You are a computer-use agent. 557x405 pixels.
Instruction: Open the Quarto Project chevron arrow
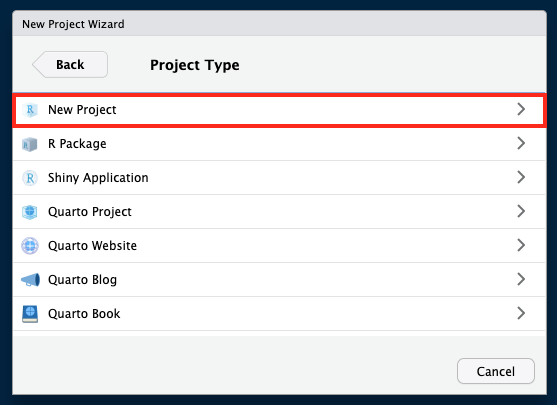[x=521, y=211]
